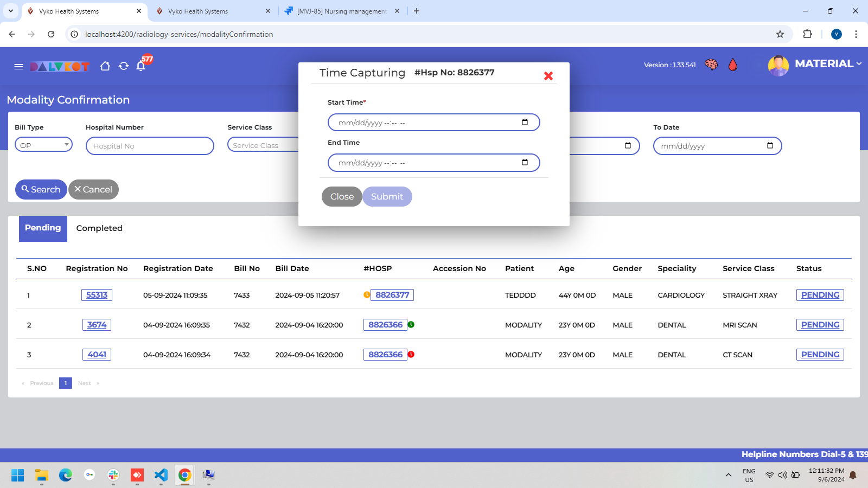This screenshot has width=868, height=488.
Task: Select the Pending tab
Action: [x=43, y=228]
